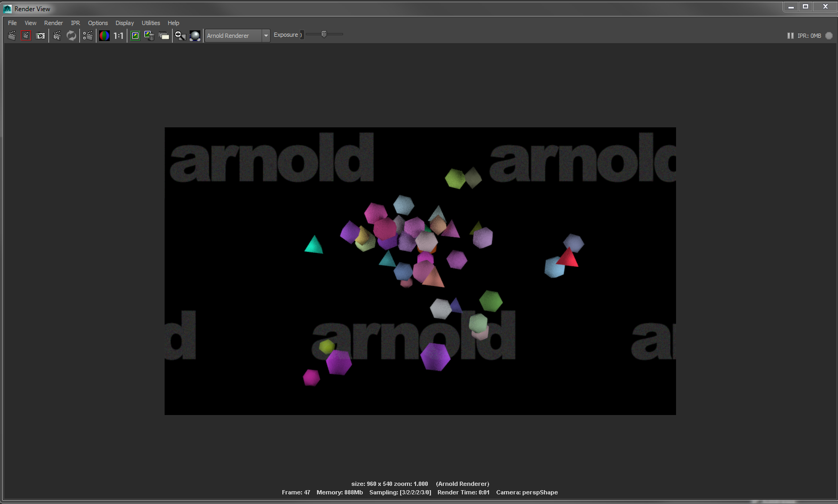Minimize the Render View window

[x=791, y=6]
